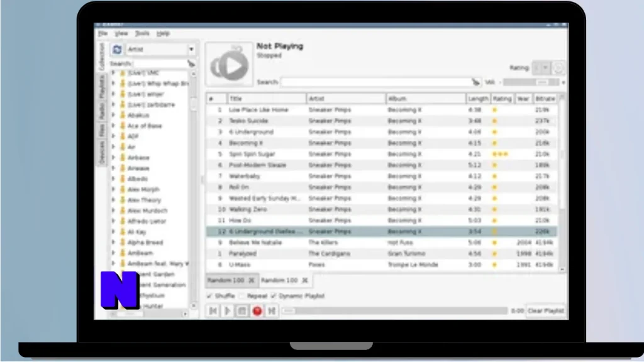Sort by the Artist column header

(347, 99)
